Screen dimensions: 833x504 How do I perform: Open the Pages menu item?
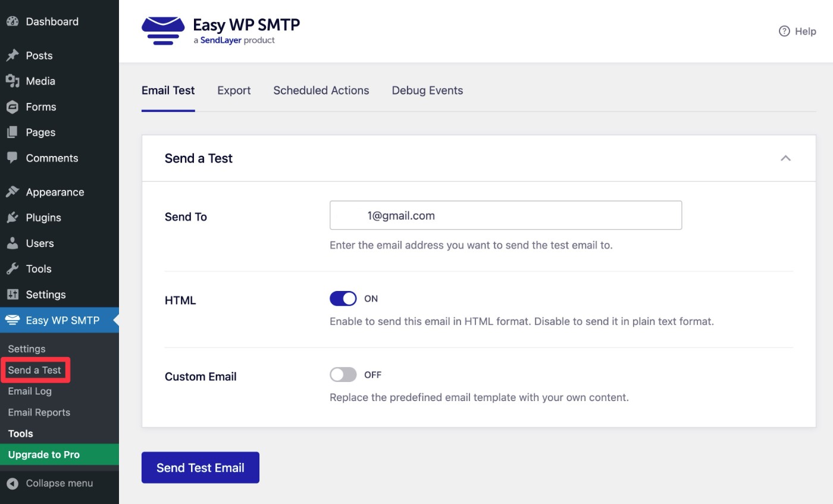pos(59,132)
